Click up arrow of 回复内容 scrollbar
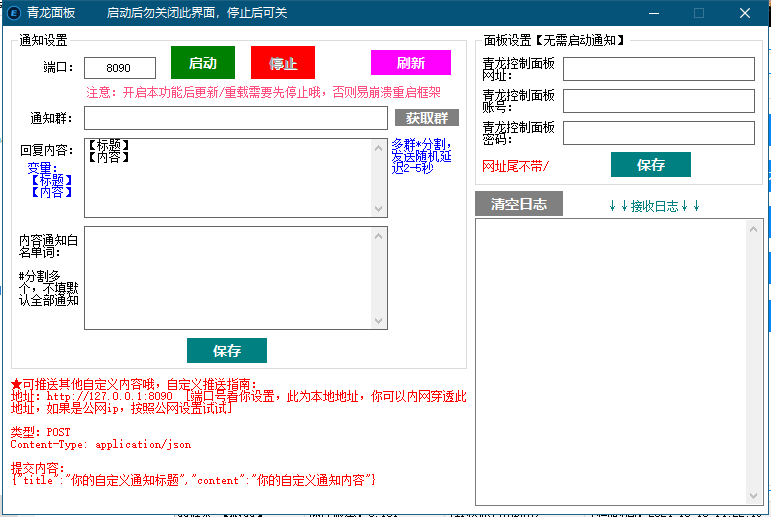The width and height of the screenshot is (771, 517). [x=378, y=148]
